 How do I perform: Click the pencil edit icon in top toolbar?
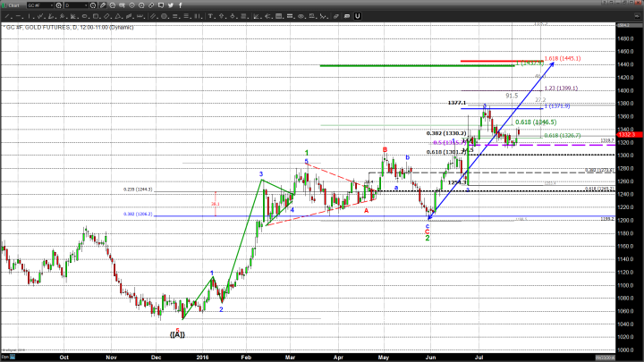click(x=104, y=6)
